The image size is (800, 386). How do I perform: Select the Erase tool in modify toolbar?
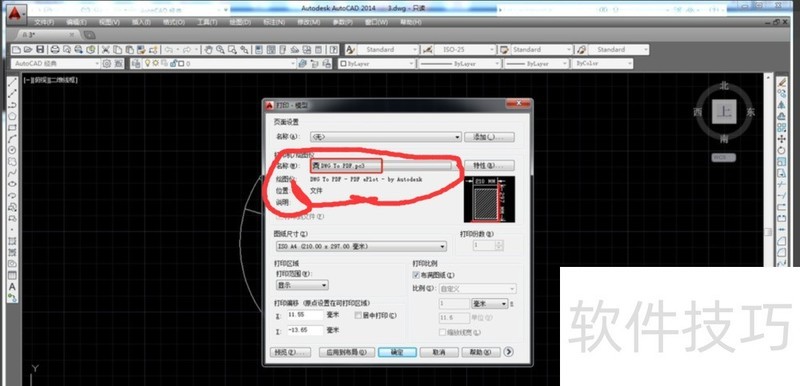coord(781,82)
